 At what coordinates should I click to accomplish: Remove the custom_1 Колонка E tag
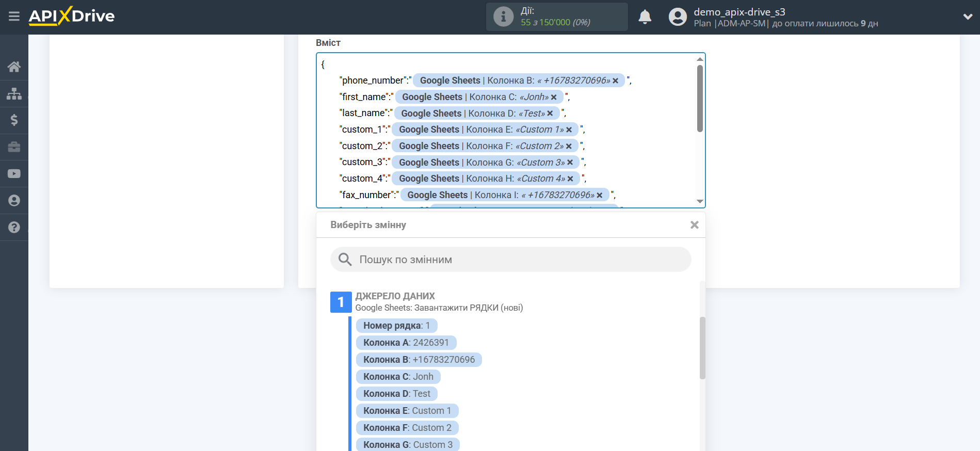[x=569, y=130]
